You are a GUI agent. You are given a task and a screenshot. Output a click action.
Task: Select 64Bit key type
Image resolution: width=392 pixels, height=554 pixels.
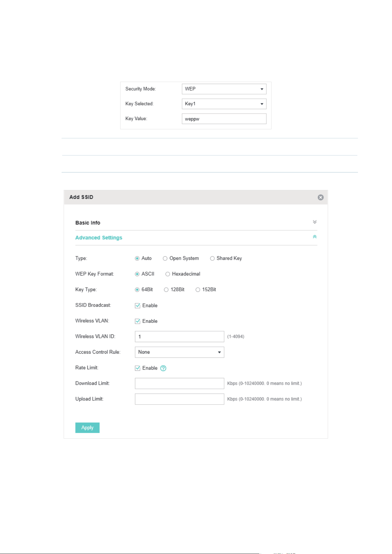tap(137, 290)
